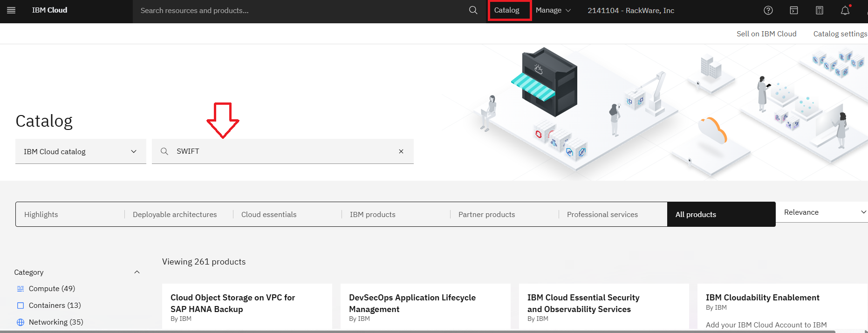This screenshot has width=868, height=333.
Task: Open DevSecOps Application Lifecycle Management card
Action: (x=425, y=306)
